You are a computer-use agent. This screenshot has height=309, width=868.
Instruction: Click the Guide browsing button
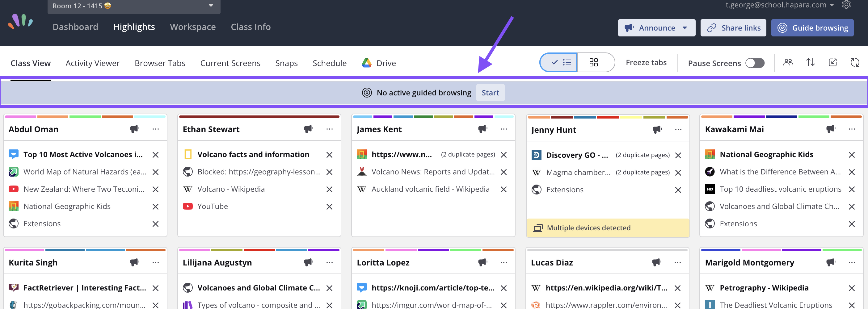[812, 28]
